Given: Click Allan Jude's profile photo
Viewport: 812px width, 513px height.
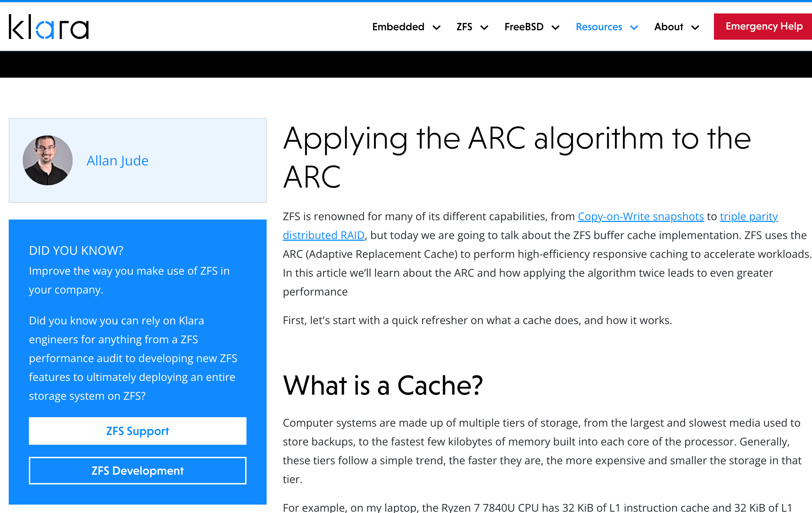Looking at the screenshot, I should (x=48, y=160).
